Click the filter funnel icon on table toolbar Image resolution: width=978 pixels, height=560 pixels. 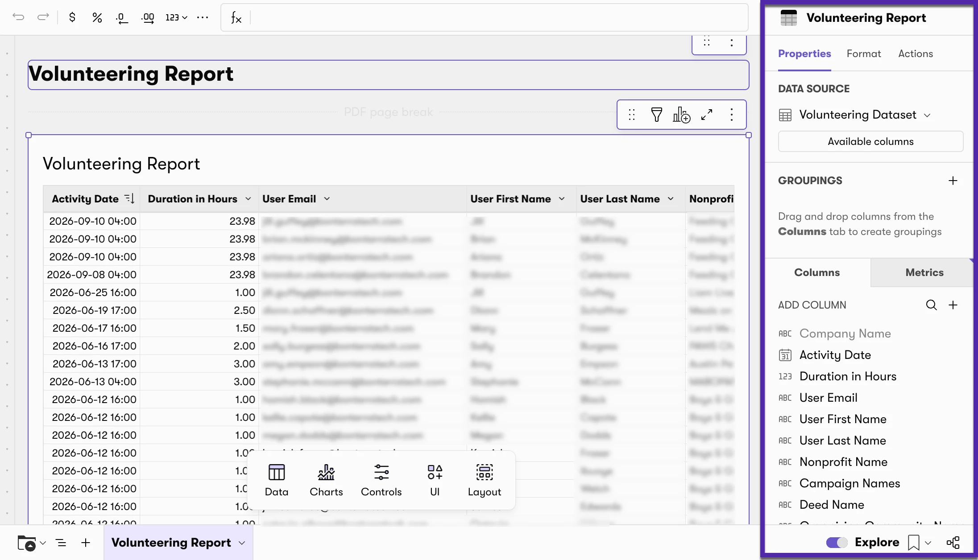pos(656,115)
